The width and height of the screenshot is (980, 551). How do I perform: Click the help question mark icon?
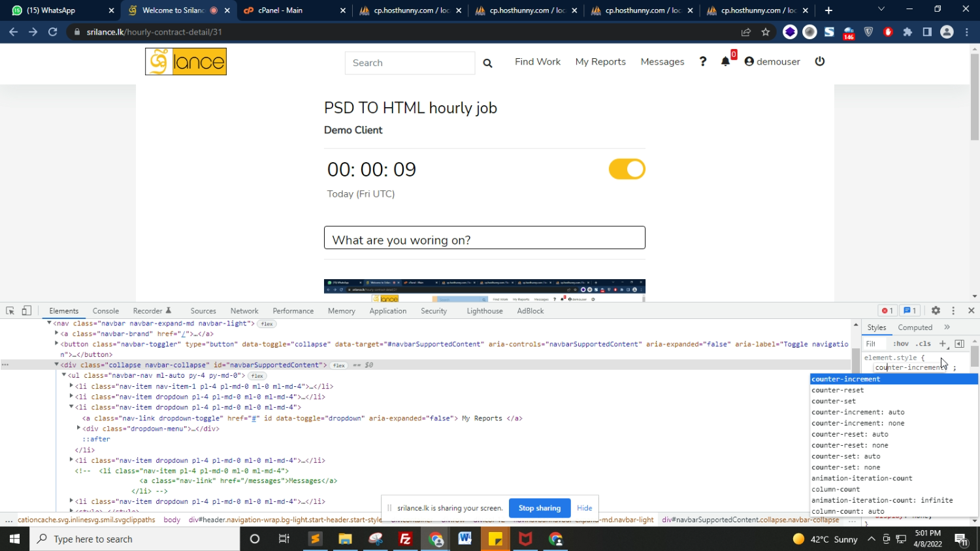(703, 61)
